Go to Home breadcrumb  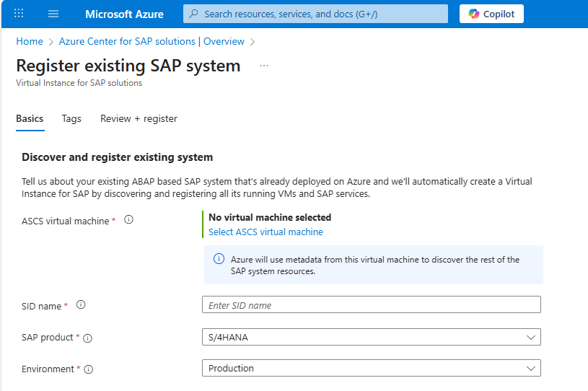tap(30, 41)
